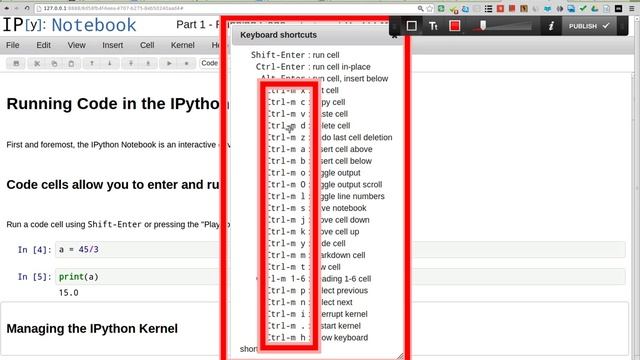The image size is (640, 360).
Task: Click the Copy cell toolbar icon
Action: click(x=54, y=63)
